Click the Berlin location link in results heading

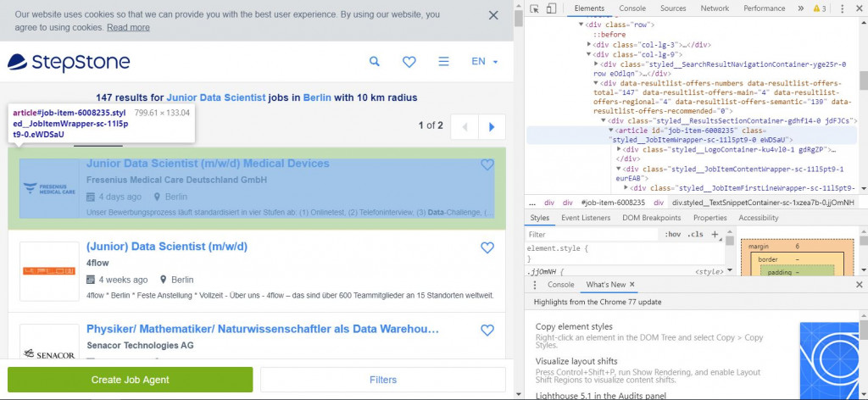[317, 97]
